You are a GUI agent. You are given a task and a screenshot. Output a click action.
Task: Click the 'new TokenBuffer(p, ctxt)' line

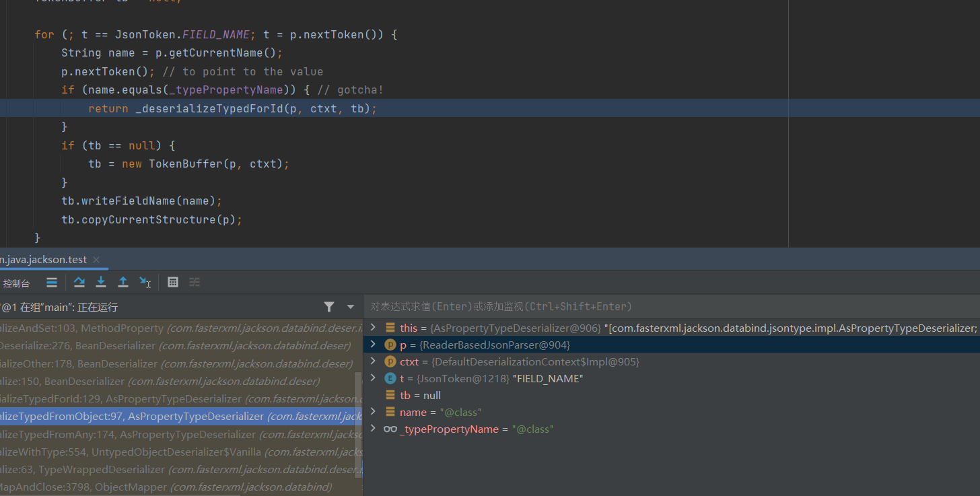tap(188, 164)
